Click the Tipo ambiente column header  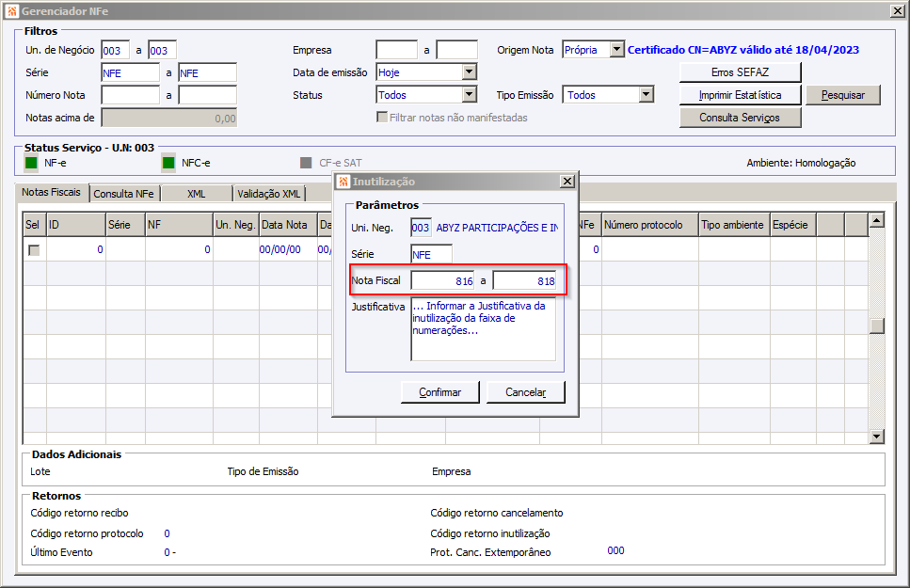tap(734, 225)
